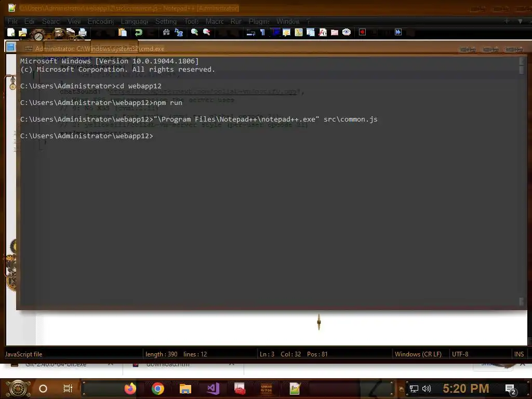Open the Search menu in Notepad++
This screenshot has width=532, height=399.
51,21
